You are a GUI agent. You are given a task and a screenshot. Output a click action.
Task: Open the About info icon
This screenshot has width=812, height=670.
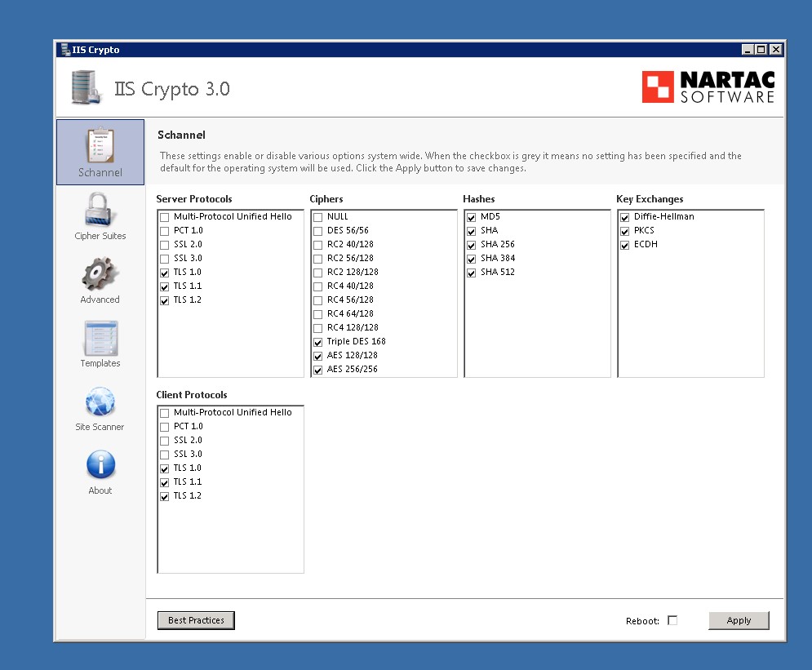(x=100, y=465)
